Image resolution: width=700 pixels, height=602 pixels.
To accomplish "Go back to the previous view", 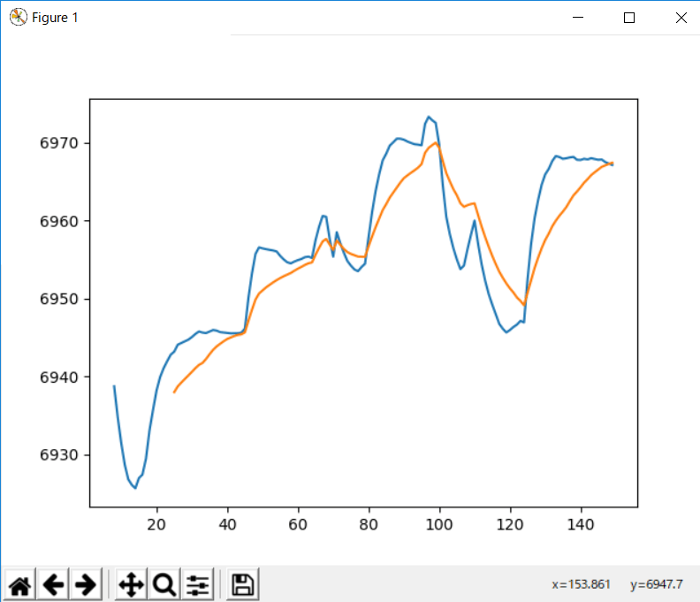I will click(53, 584).
